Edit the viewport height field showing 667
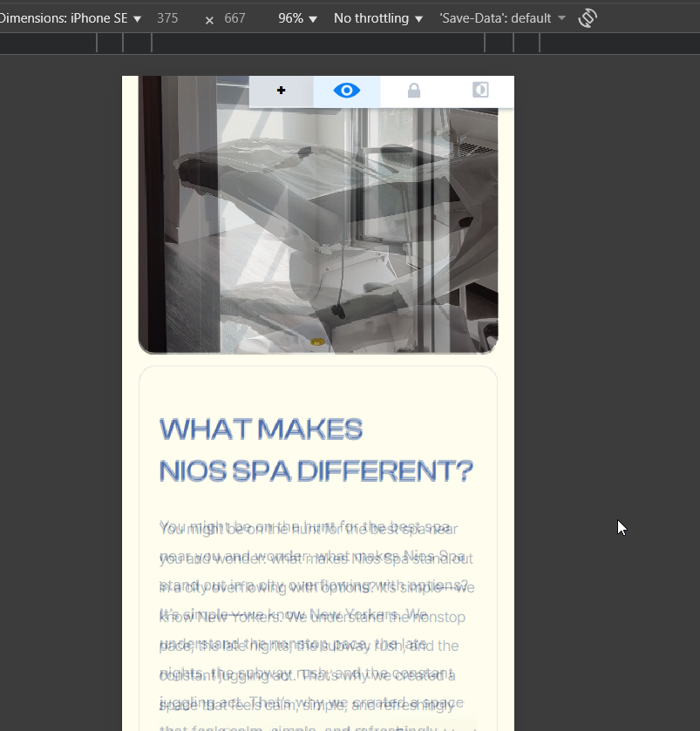The height and width of the screenshot is (731, 700). click(x=234, y=18)
